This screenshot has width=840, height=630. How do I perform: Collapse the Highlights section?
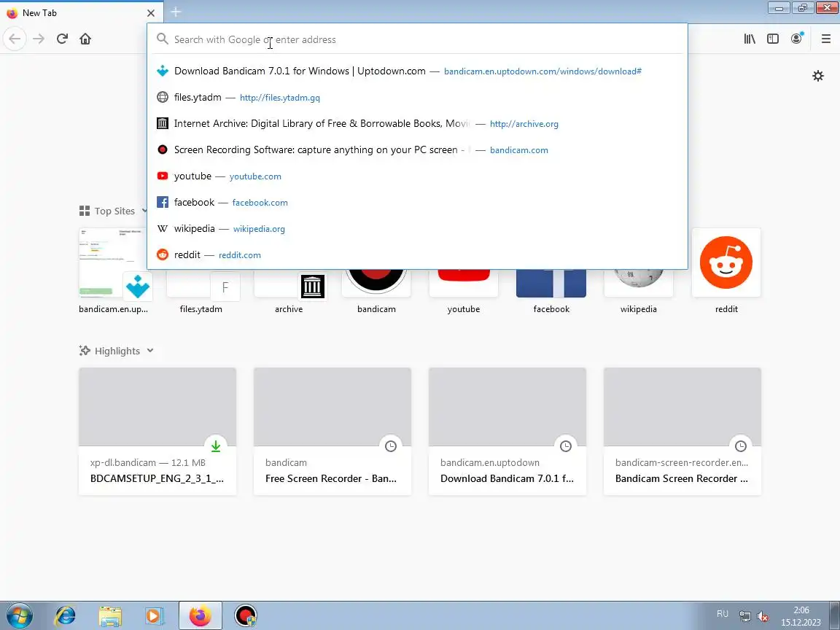(x=150, y=350)
